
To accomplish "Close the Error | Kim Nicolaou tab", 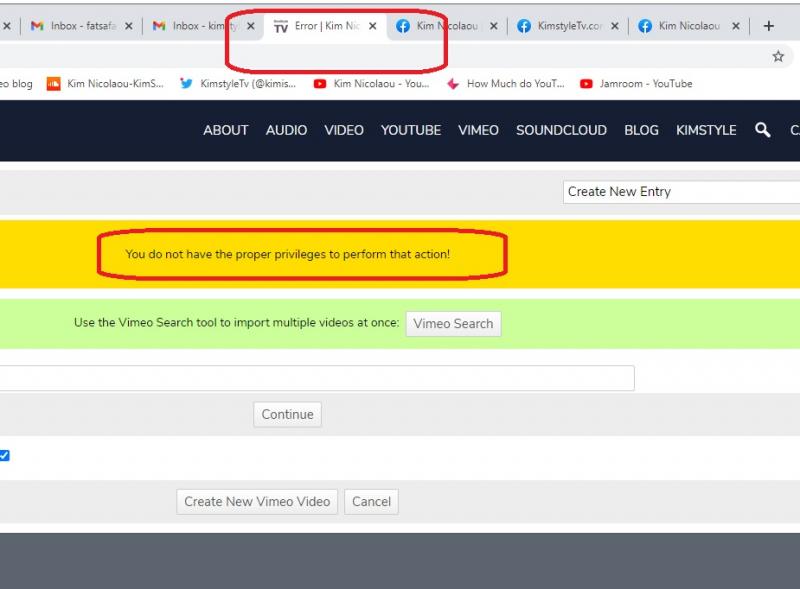I will [x=373, y=27].
